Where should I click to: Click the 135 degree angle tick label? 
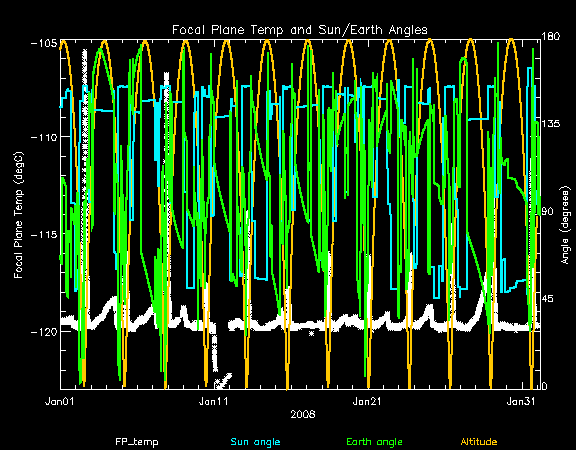click(x=551, y=123)
